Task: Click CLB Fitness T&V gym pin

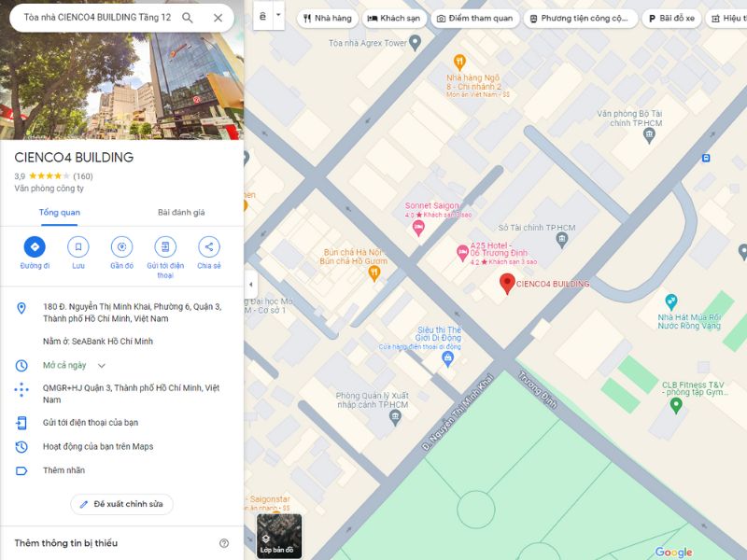Action: coord(675,406)
